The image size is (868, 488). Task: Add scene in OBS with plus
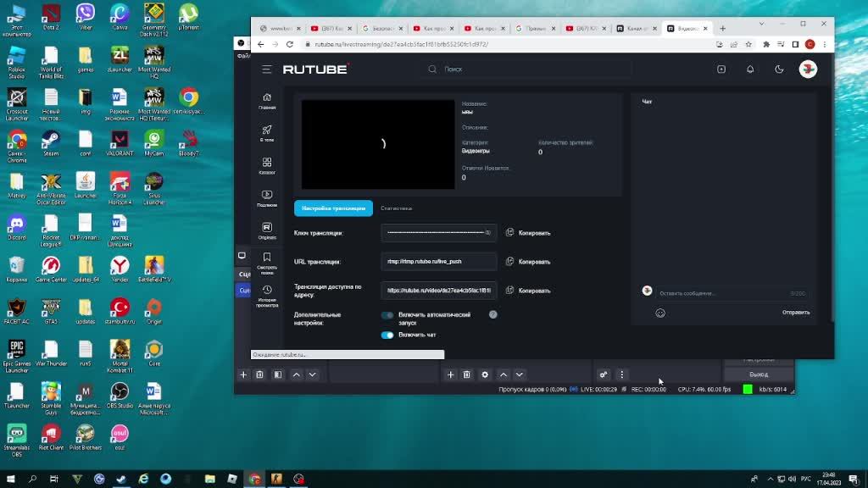point(243,374)
